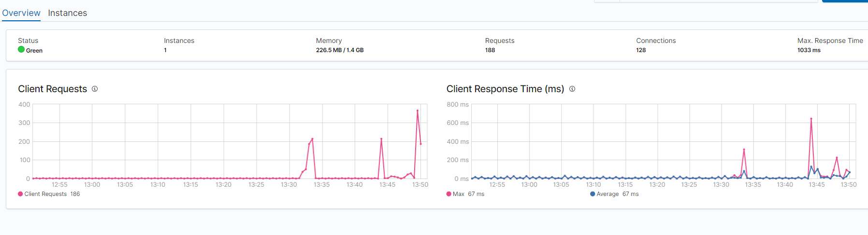
Task: Click the 800 ms axis label
Action: click(458, 104)
